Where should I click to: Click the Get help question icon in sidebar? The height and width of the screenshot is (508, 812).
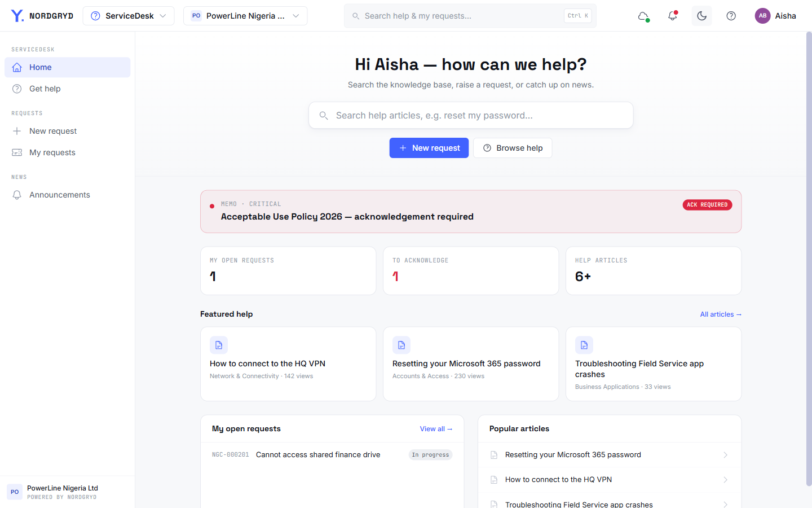pos(17,89)
